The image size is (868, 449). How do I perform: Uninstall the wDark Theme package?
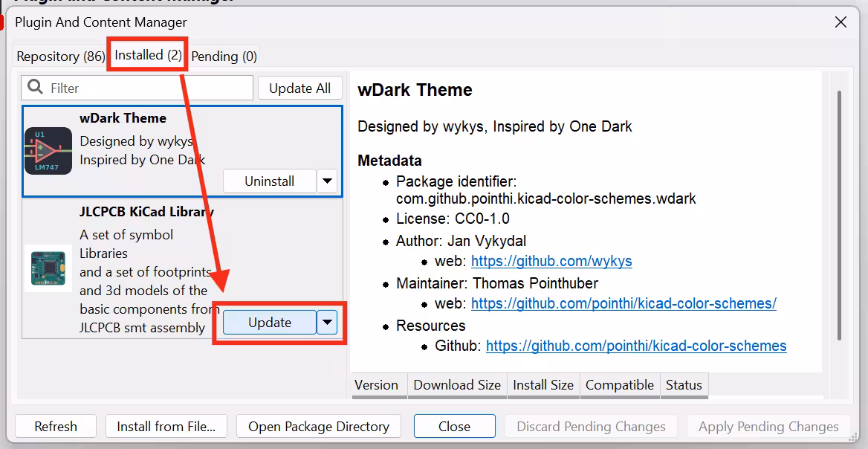[x=269, y=181]
